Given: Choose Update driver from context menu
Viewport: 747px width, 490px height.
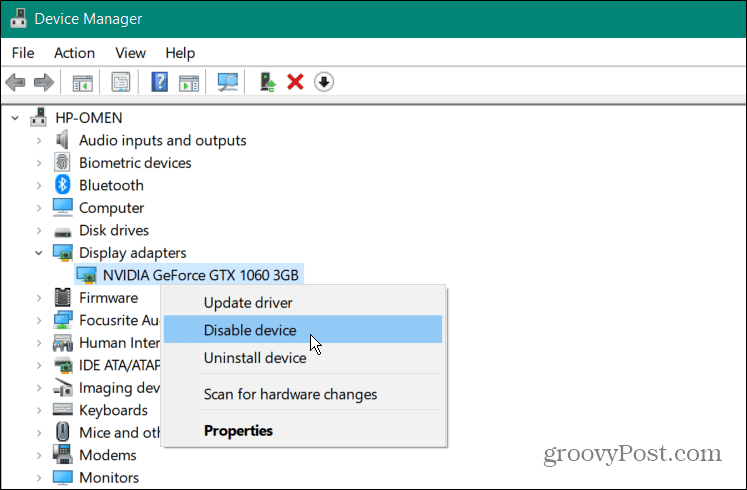Looking at the screenshot, I should click(x=303, y=303).
